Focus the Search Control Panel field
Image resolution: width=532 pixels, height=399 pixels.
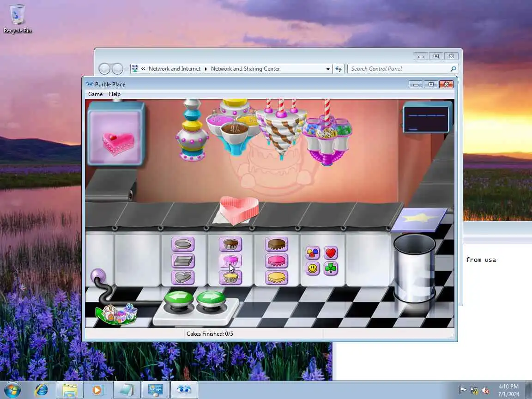(403, 69)
